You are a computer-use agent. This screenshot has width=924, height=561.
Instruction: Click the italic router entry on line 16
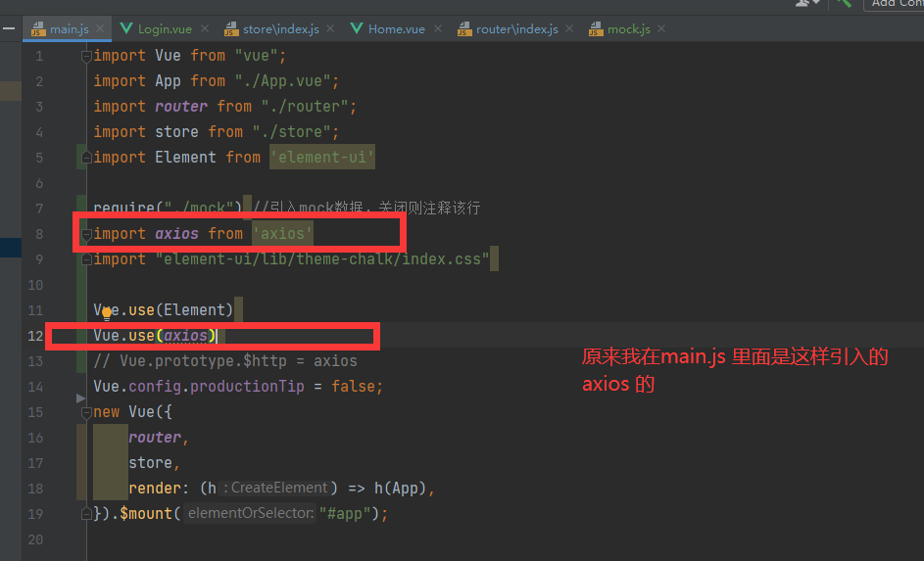point(155,438)
